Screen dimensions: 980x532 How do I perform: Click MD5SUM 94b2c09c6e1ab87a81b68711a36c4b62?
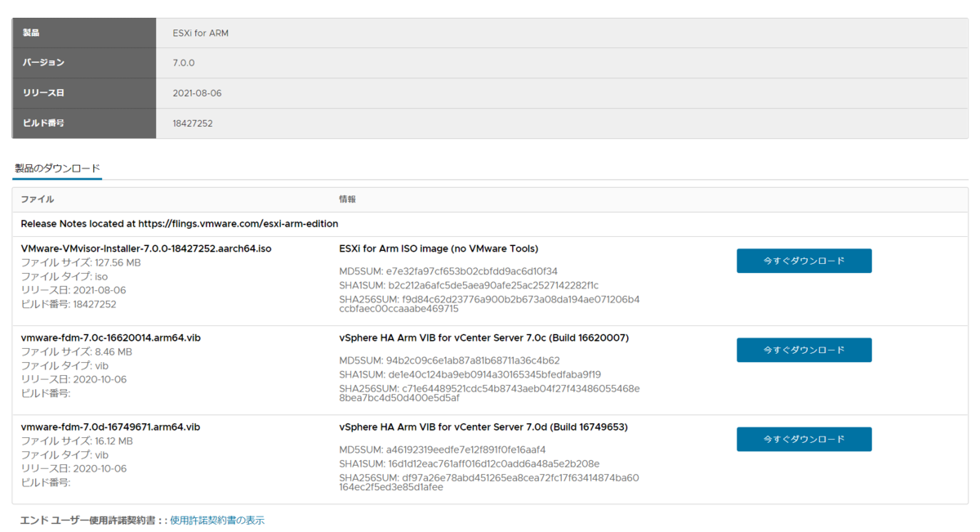point(449,360)
